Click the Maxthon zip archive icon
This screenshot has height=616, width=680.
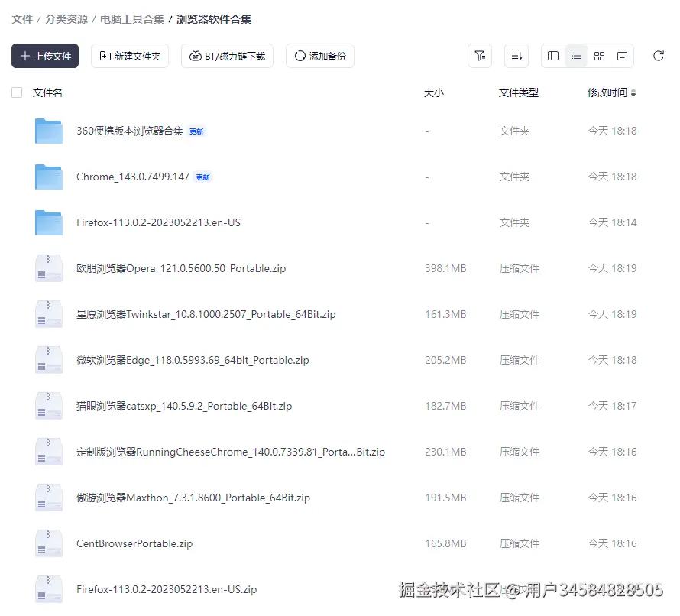point(49,498)
